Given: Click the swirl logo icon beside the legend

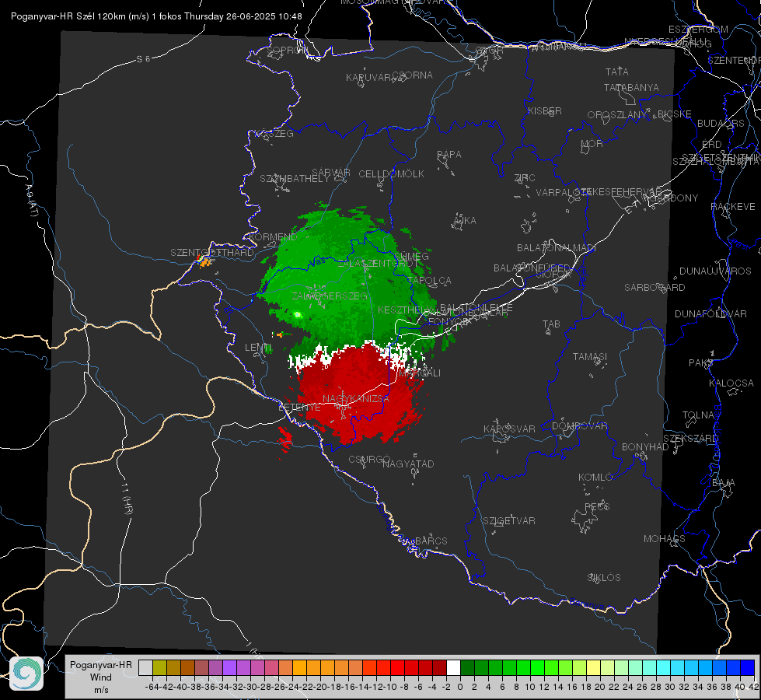Looking at the screenshot, I should pos(26,674).
